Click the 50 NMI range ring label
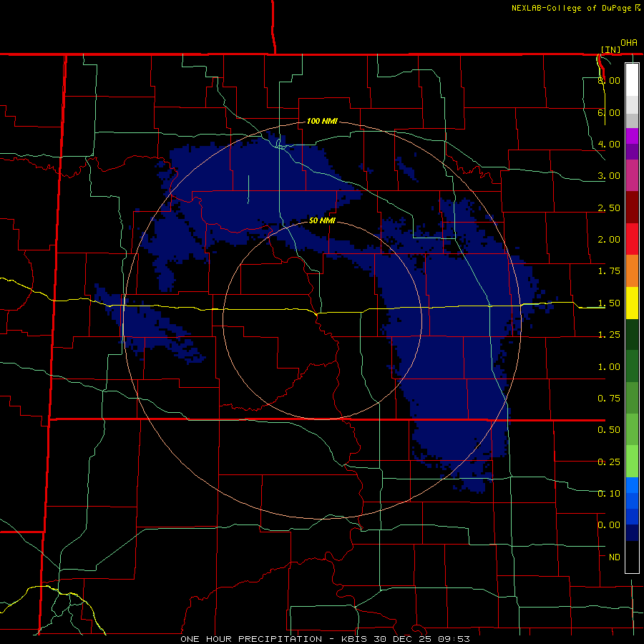Viewport: 644px width, 644px height. [x=322, y=220]
